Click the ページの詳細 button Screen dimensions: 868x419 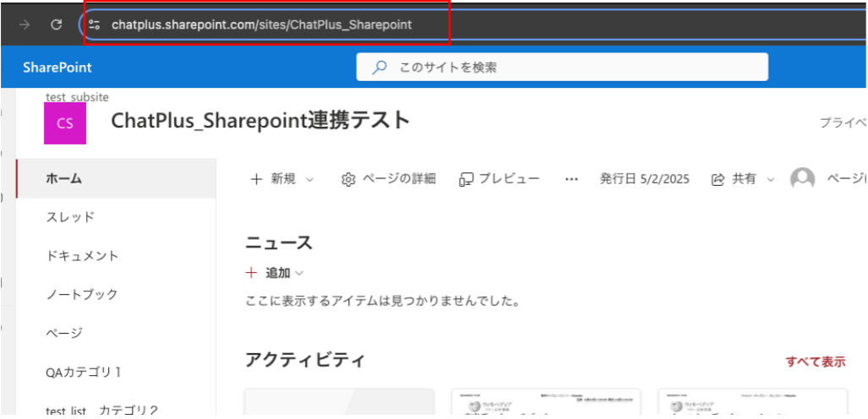[389, 179]
